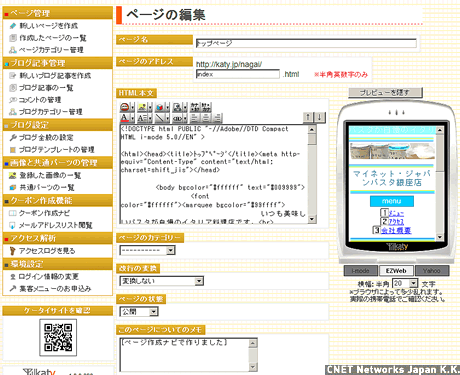Open marquee tag dropdown arrow

pyautogui.click(x=185, y=118)
